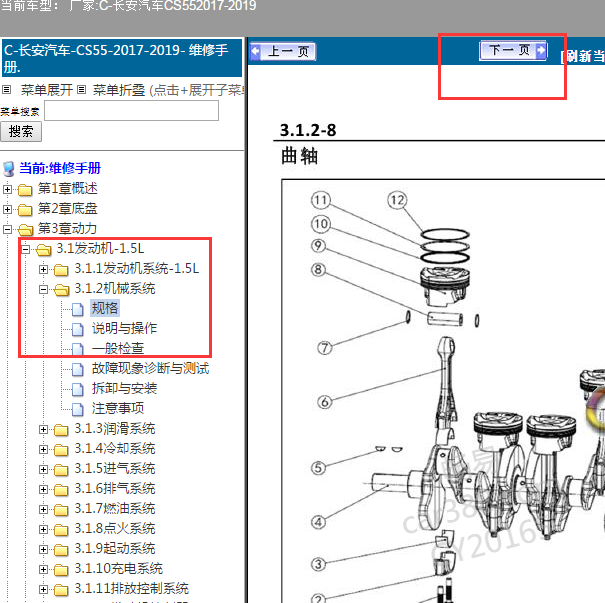The width and height of the screenshot is (605, 603).
Task: Click the computer icon beside 当前:维修手册
Action: tap(8, 169)
